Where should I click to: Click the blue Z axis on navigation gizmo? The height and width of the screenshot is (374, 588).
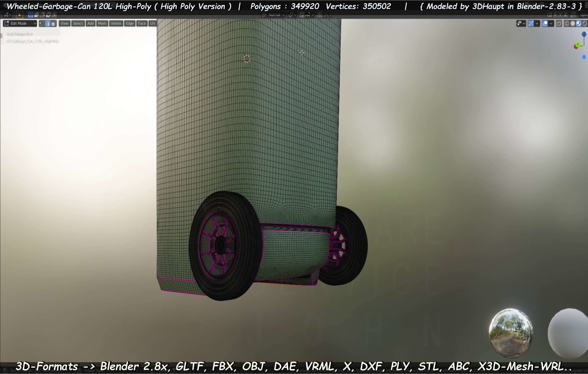(x=584, y=34)
